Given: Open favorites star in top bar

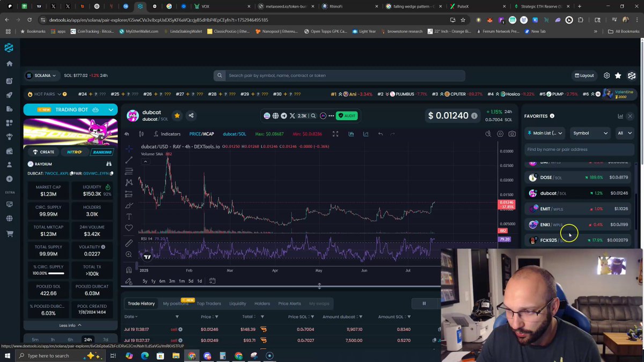Looking at the screenshot, I should [618, 76].
